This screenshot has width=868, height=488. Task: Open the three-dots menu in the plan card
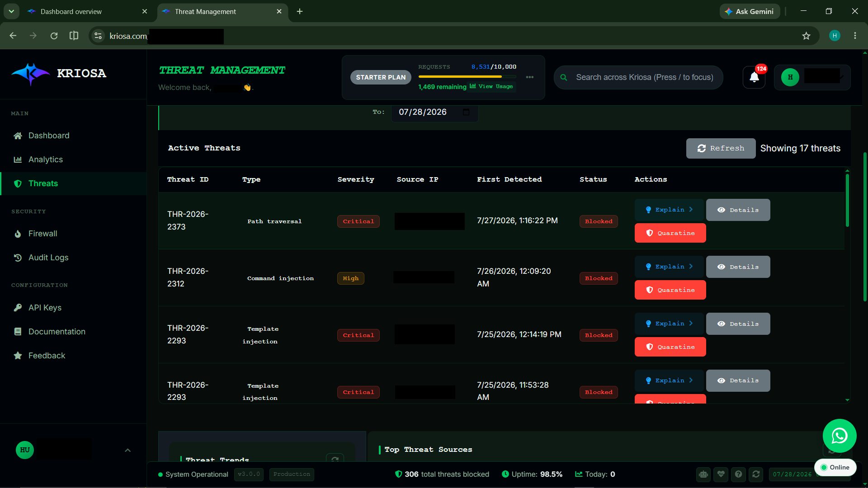click(x=530, y=77)
